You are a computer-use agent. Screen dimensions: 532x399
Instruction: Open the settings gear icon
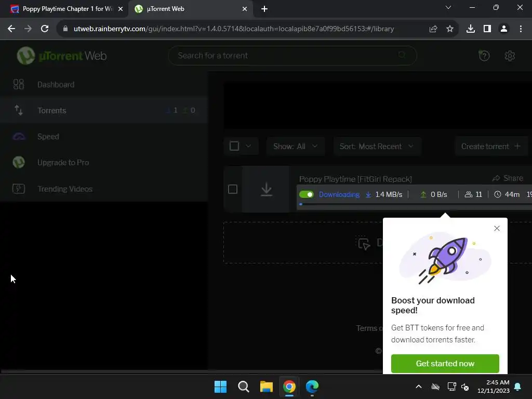tap(510, 56)
